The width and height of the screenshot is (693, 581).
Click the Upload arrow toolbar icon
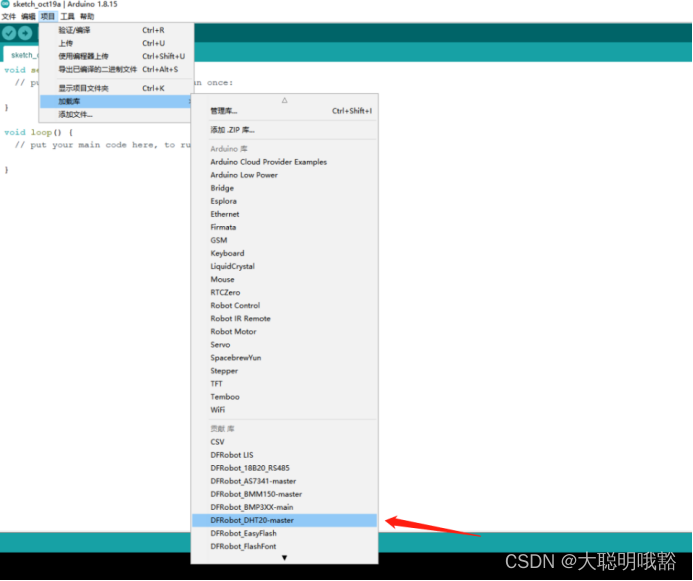(25, 33)
